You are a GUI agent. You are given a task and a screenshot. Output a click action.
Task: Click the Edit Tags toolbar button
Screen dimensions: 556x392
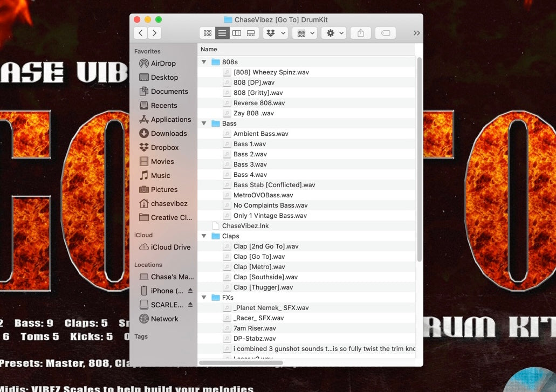(x=386, y=33)
